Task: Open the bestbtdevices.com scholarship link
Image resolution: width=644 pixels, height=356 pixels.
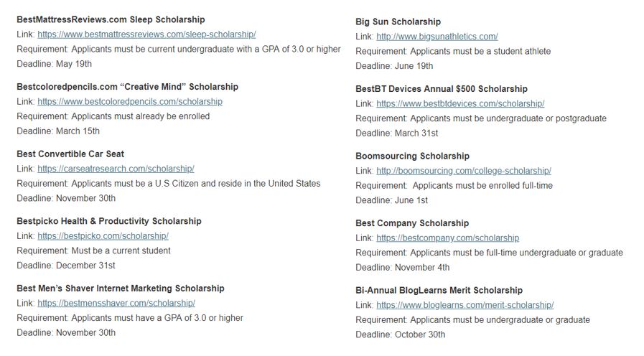Action: [x=460, y=104]
